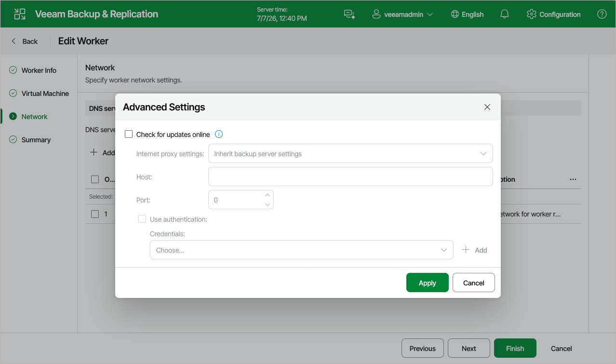Click the globe English language selector
This screenshot has width=616, height=364.
coord(467,14)
